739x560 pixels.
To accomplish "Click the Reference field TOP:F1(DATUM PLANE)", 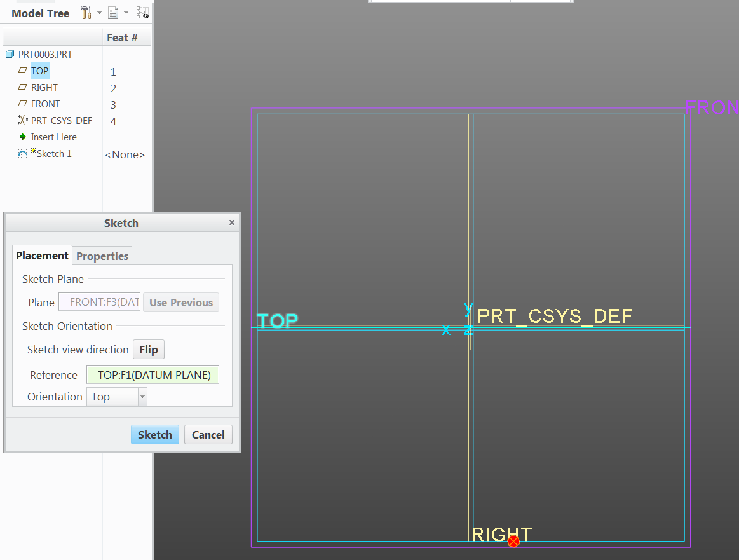I will 153,375.
